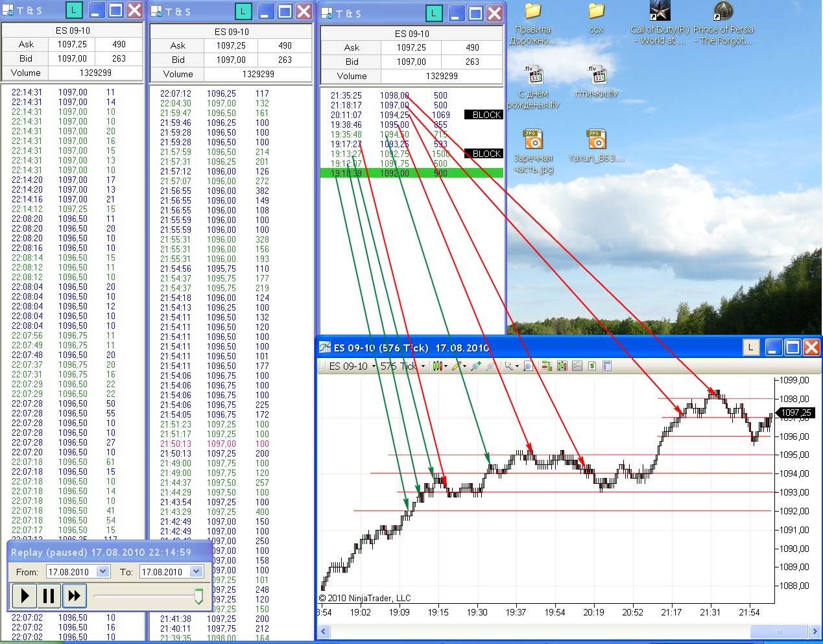Click the Chart Trader icon in toolbar

[546, 366]
